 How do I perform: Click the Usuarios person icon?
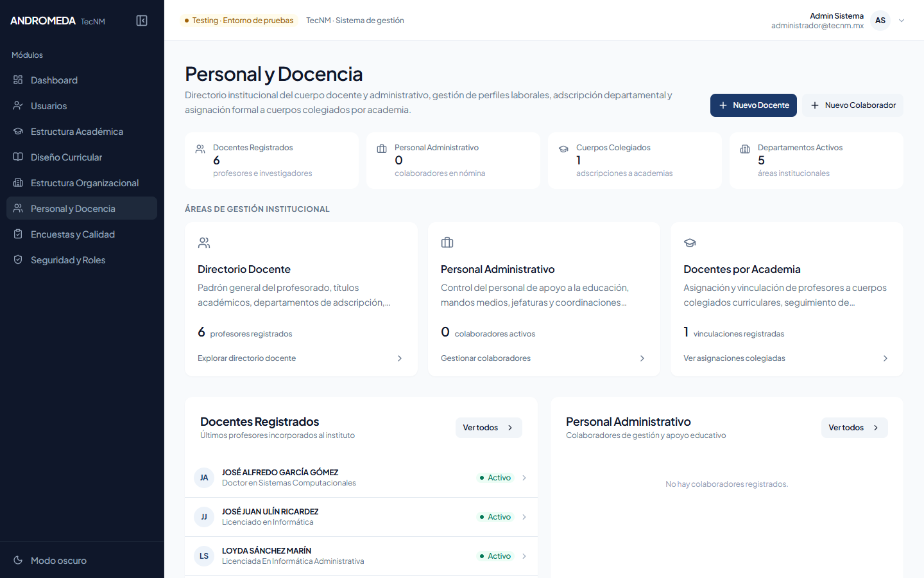coord(18,105)
